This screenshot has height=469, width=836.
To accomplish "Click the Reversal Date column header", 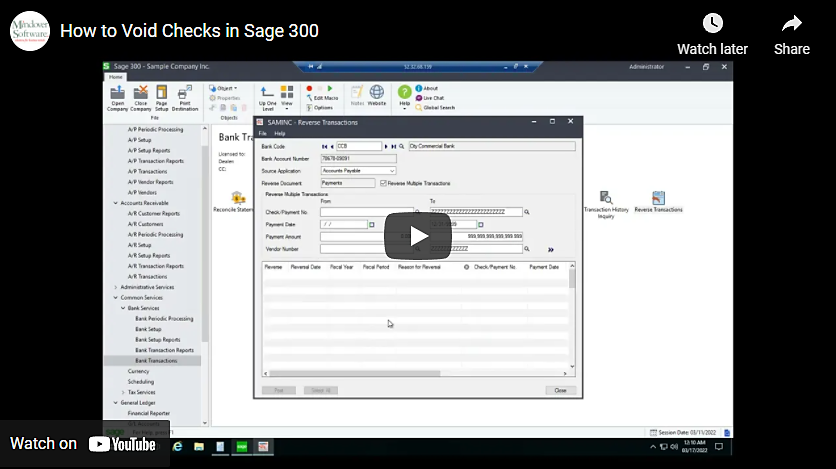I will tap(306, 267).
